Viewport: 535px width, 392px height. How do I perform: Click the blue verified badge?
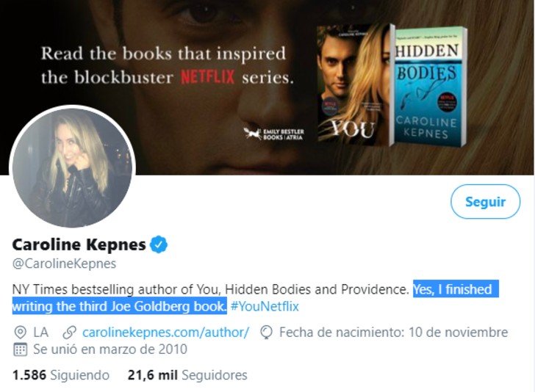coord(158,244)
